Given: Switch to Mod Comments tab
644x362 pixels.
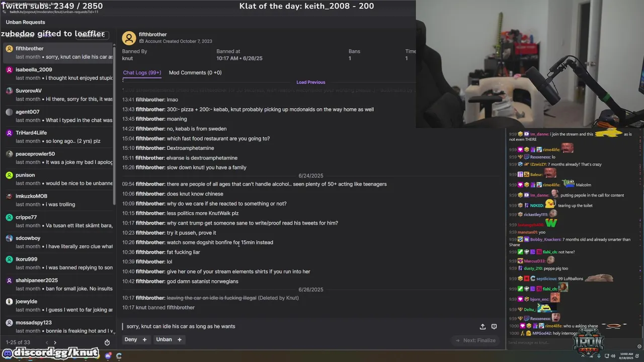Looking at the screenshot, I should point(195,72).
